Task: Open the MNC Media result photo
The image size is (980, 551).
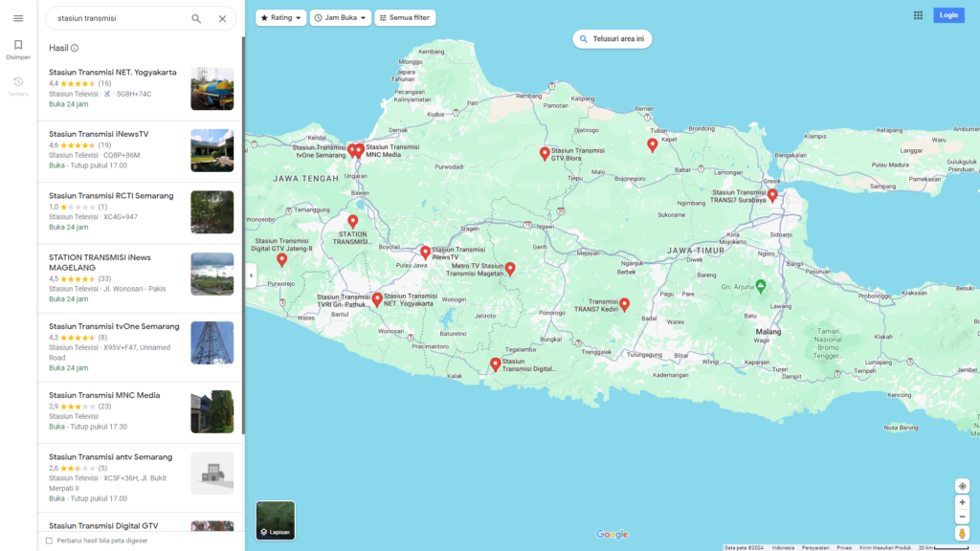Action: pos(212,411)
